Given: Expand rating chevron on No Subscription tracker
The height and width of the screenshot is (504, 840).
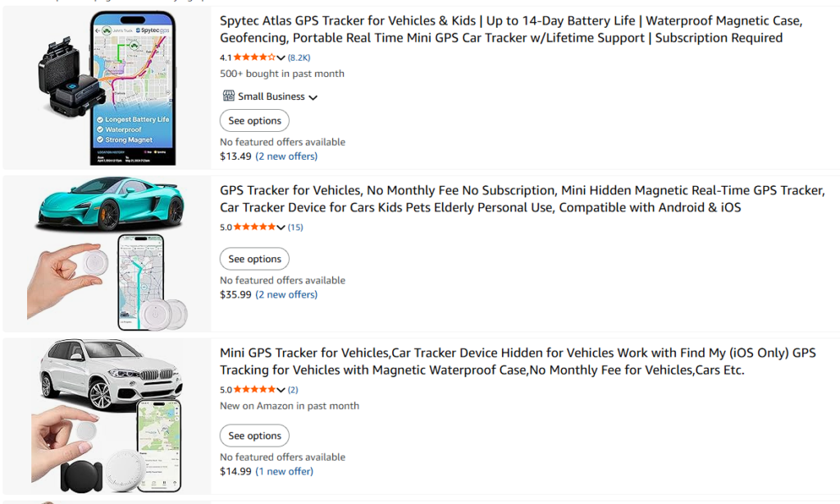Looking at the screenshot, I should [x=281, y=228].
